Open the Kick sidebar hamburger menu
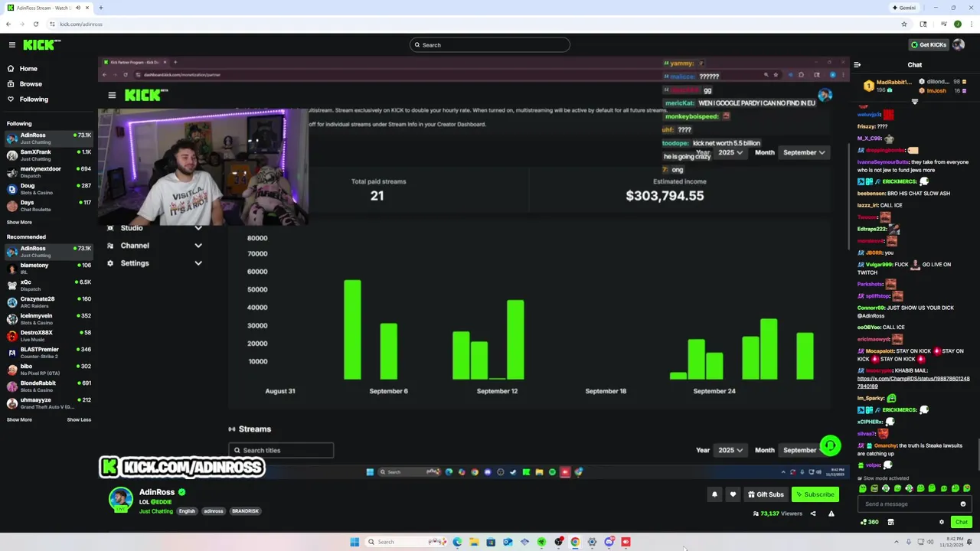The height and width of the screenshot is (551, 980). pos(11,45)
